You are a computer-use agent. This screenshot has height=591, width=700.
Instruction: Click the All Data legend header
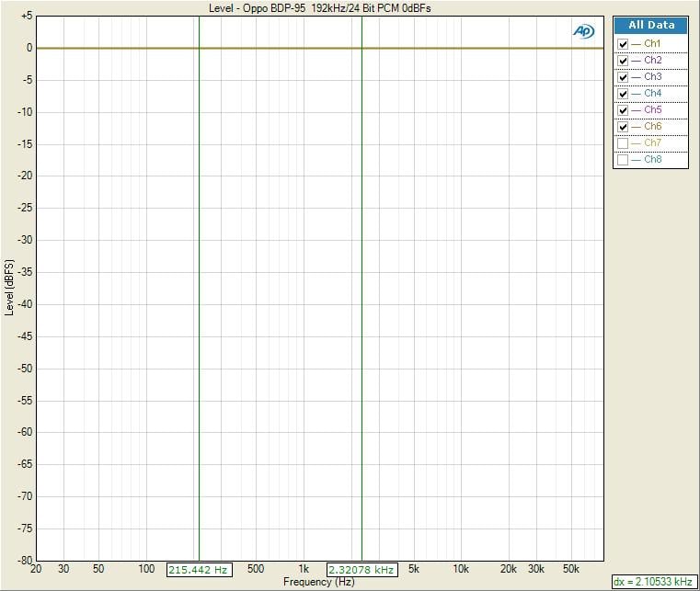click(651, 26)
